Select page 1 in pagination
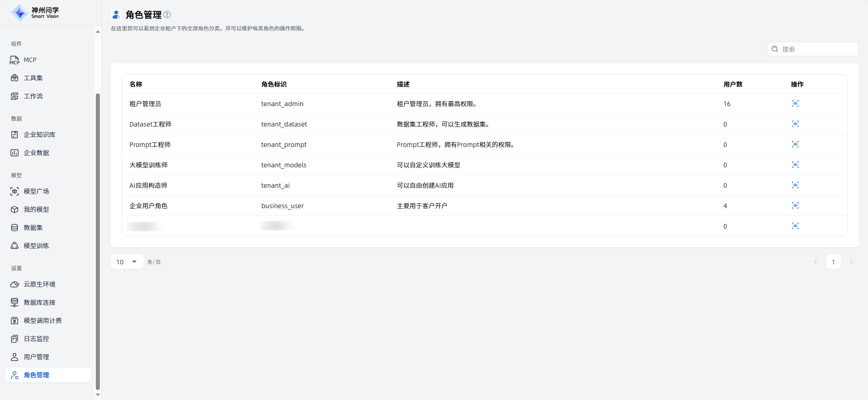The width and height of the screenshot is (868, 400). [x=833, y=262]
